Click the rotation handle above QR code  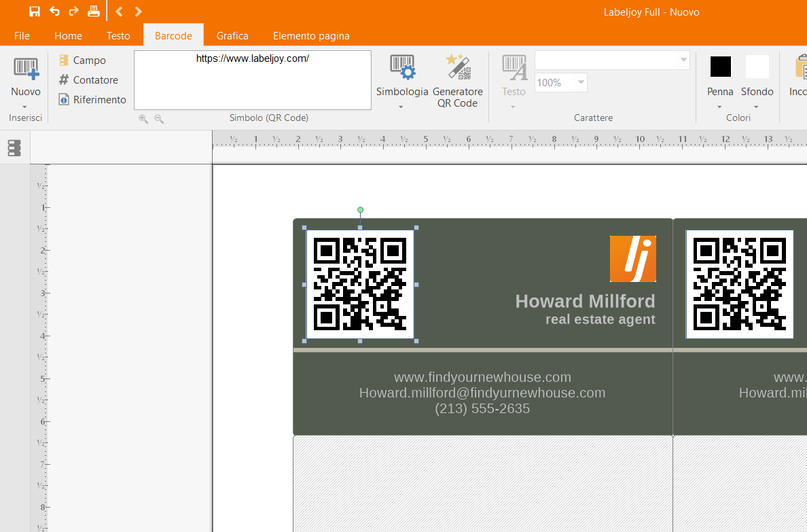360,210
